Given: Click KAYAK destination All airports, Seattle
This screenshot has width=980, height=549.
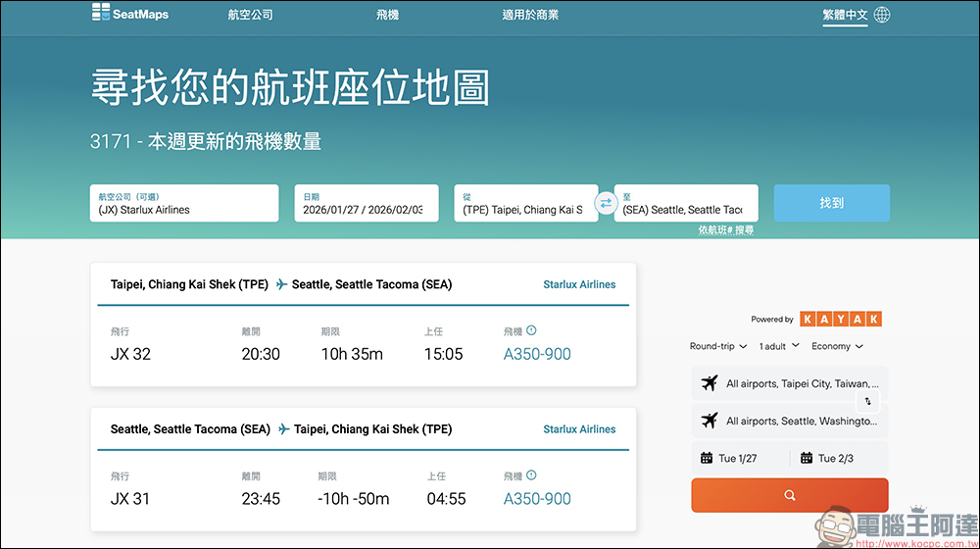Looking at the screenshot, I should click(789, 421).
